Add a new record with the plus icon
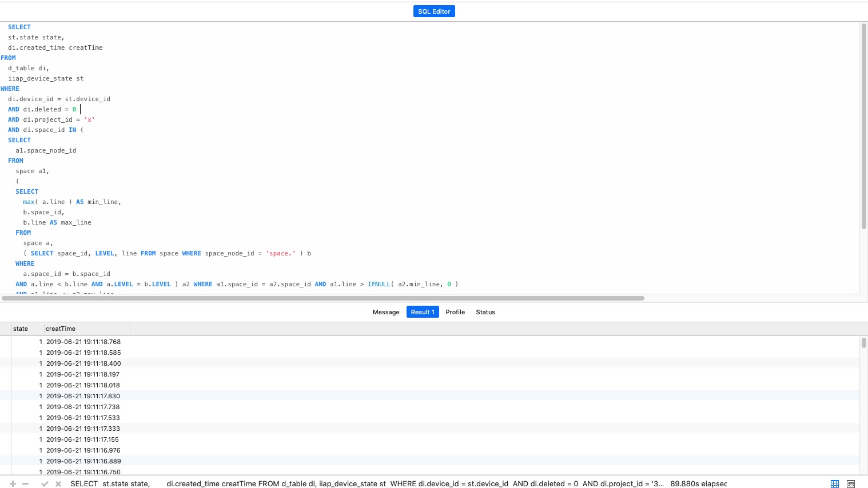Viewport: 868px width, 488px height. [13, 483]
